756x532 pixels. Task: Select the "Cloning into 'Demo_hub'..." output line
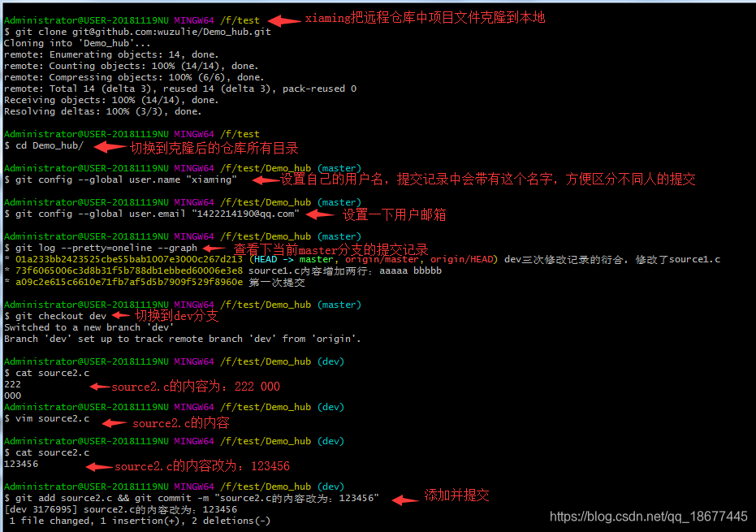point(77,43)
